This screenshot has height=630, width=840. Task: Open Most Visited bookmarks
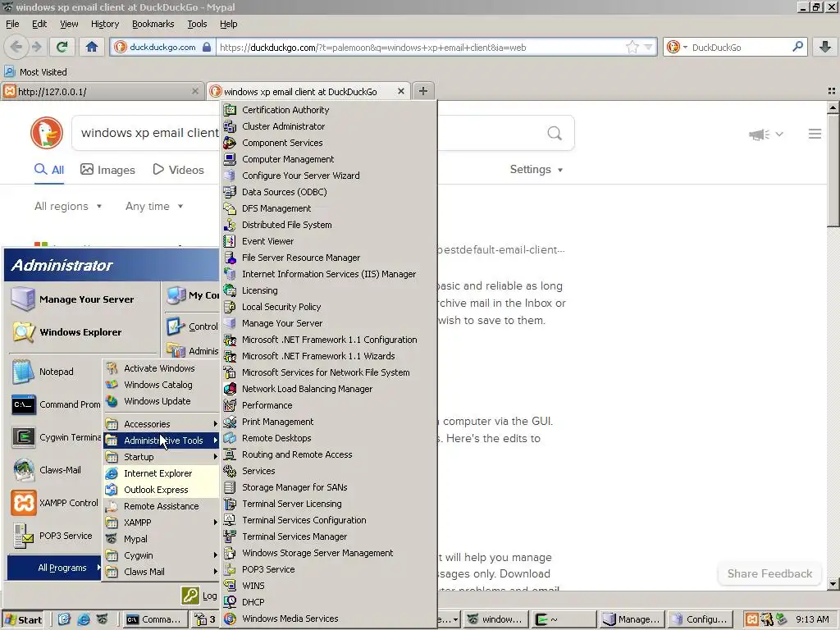point(36,72)
